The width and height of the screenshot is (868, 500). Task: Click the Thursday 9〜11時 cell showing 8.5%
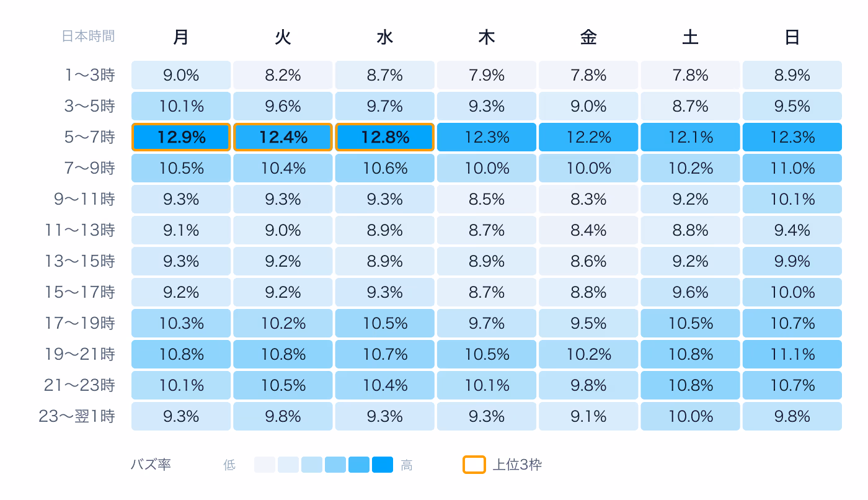487,199
